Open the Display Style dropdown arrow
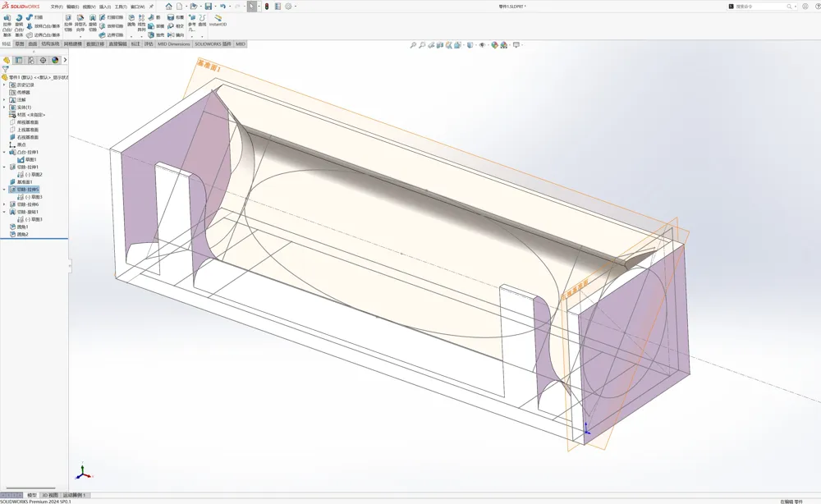821x504 pixels. click(475, 45)
